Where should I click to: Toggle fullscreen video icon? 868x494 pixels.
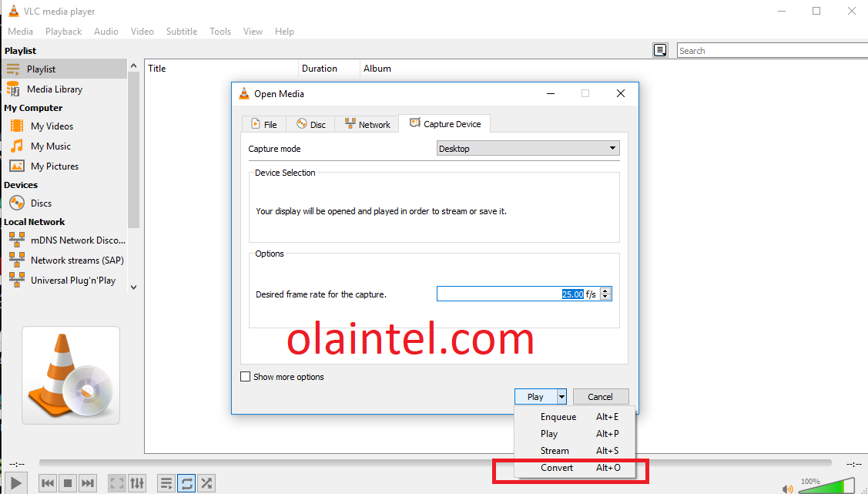(117, 483)
